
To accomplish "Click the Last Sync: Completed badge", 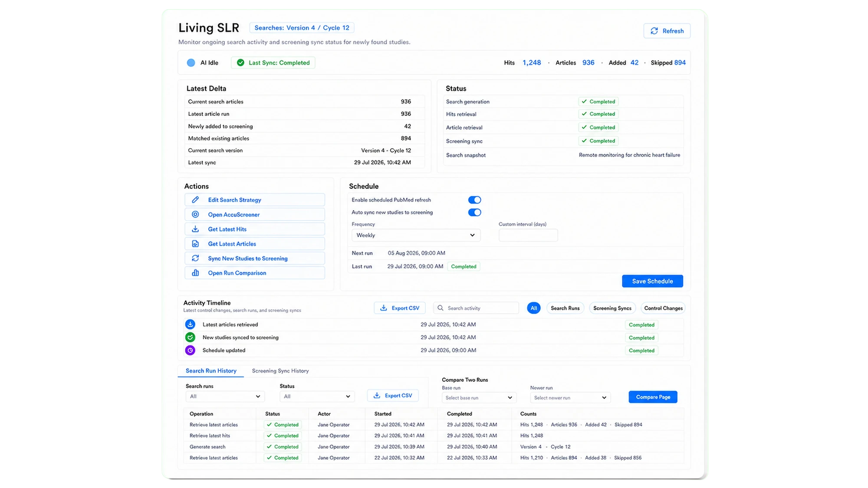I will 273,62.
